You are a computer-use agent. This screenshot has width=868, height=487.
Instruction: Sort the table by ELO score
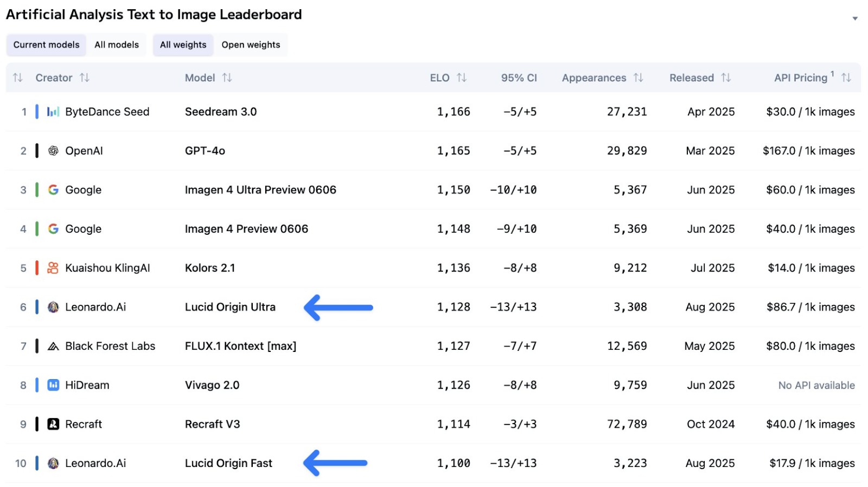click(462, 78)
